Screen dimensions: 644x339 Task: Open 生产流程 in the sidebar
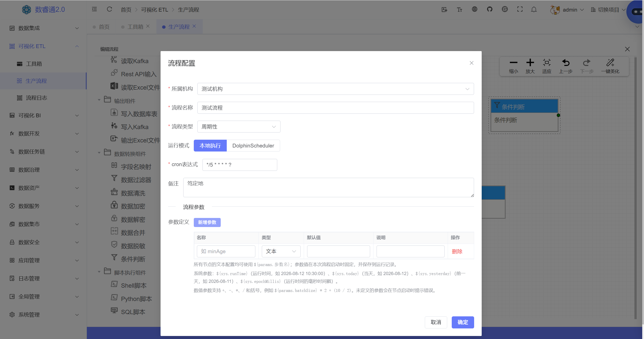tap(43, 81)
